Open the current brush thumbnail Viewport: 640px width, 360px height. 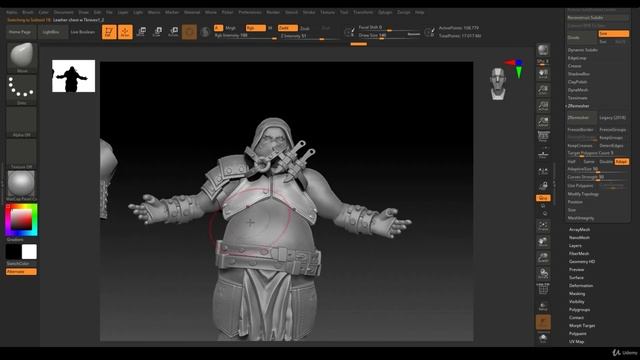click(22, 57)
